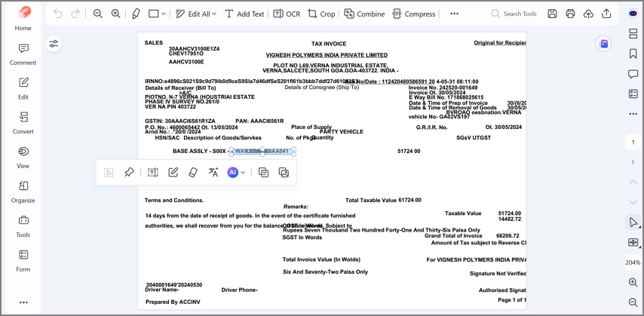Open the Combine files tool
This screenshot has height=316, width=644.
click(364, 14)
